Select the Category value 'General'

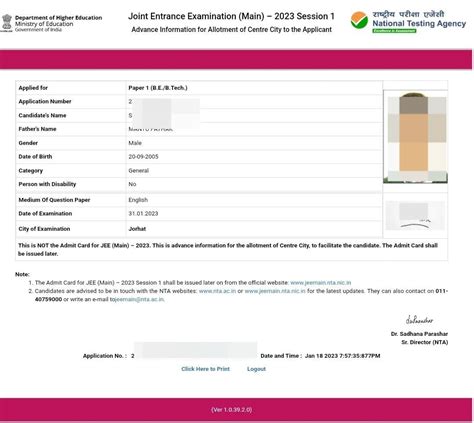coord(139,171)
